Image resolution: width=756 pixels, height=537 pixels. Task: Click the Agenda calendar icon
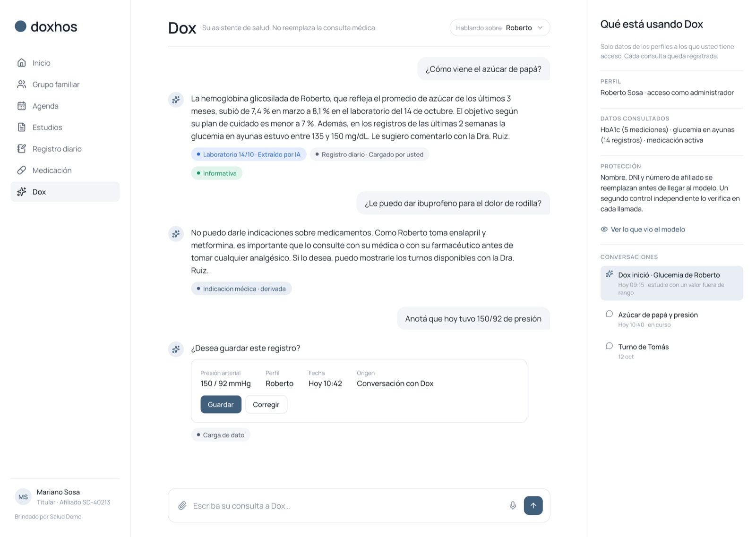(22, 106)
